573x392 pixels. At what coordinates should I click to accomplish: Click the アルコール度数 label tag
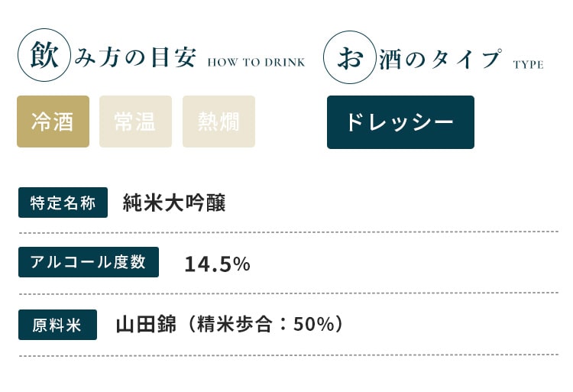click(89, 262)
